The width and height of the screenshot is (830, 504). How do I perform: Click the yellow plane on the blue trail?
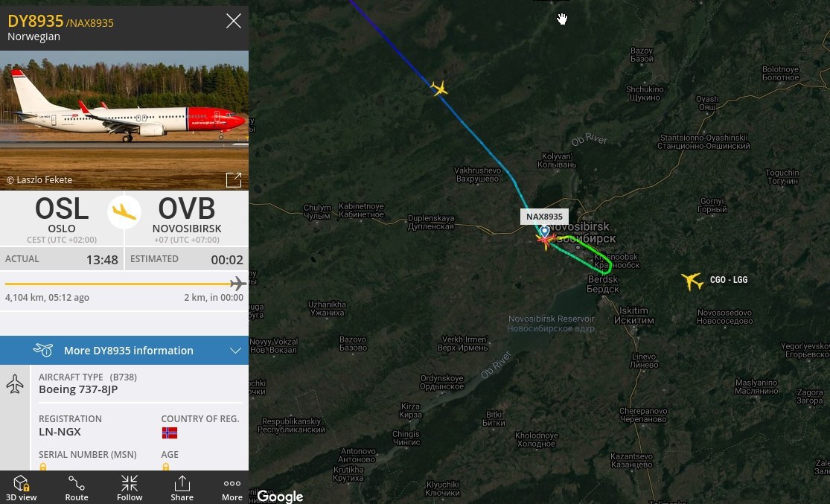tap(438, 88)
